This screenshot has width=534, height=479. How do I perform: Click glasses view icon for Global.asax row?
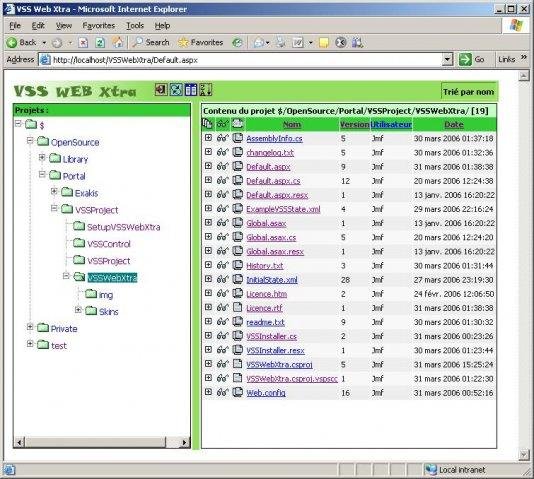click(222, 223)
